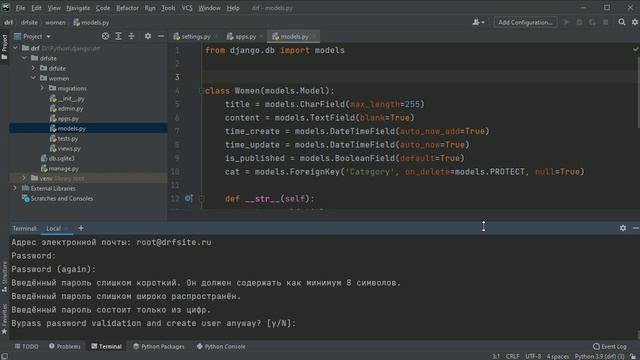640x360 pixels.
Task: Close the apps.py tab
Action: click(261, 37)
